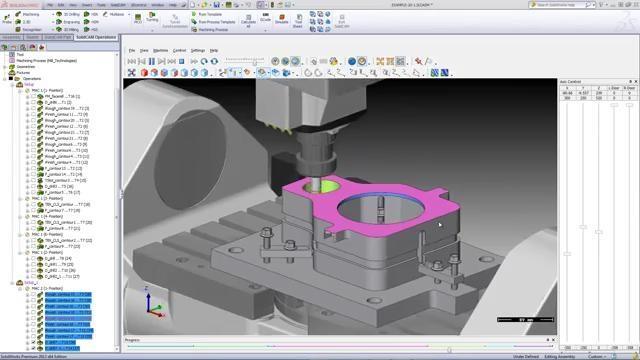Adjust the simulation speed slider handle
Screen dimensions: 640x360
pos(255,62)
